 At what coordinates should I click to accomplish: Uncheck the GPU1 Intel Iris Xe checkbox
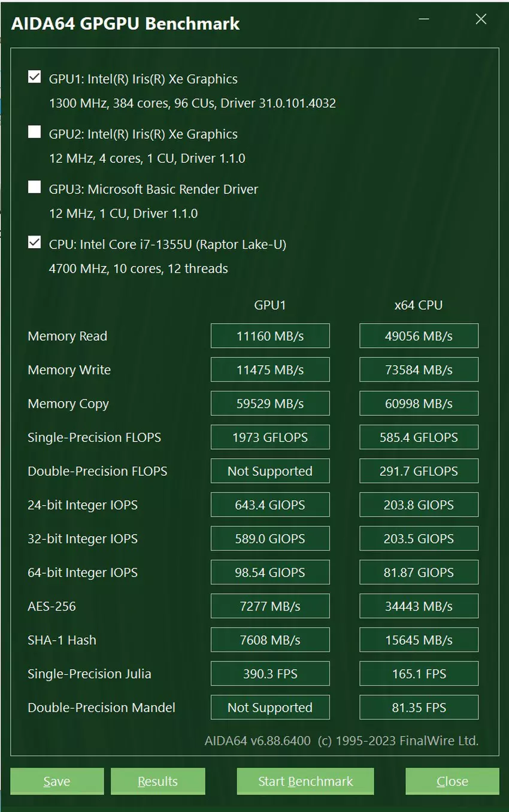point(35,77)
